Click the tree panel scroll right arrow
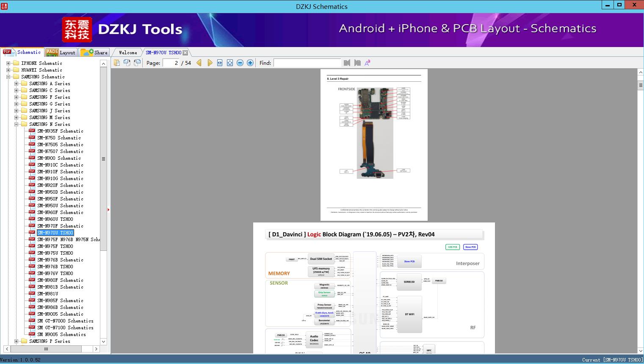The height and width of the screenshot is (364, 644). pyautogui.click(x=96, y=349)
